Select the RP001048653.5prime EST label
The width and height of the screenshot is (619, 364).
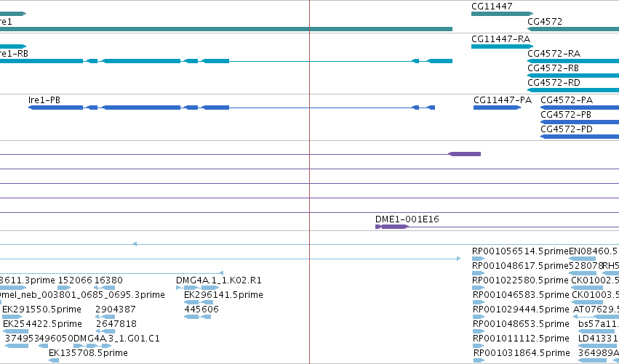point(521,324)
